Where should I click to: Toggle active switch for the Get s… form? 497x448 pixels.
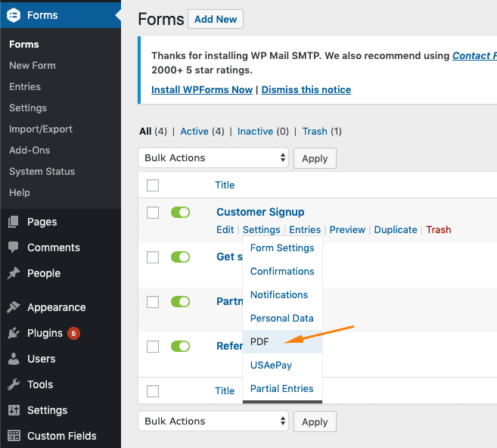pos(180,257)
